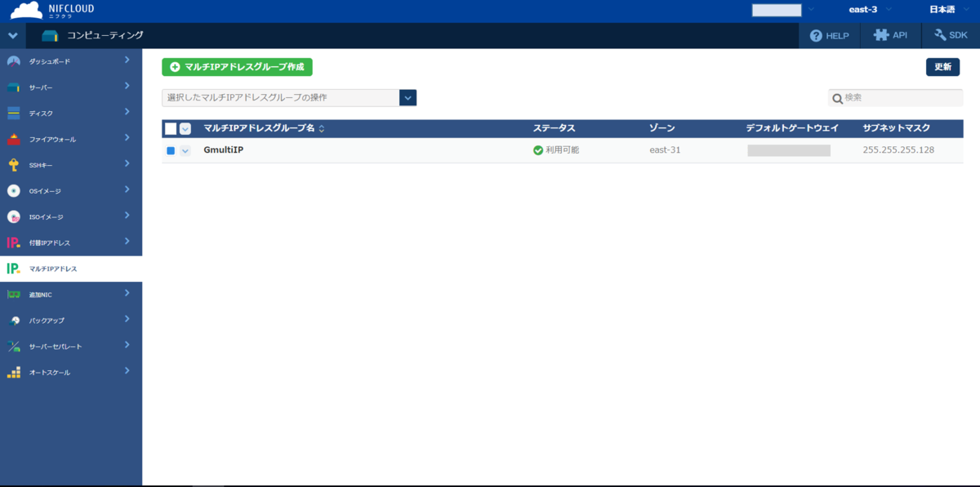Click the ステータス column header

(555, 129)
